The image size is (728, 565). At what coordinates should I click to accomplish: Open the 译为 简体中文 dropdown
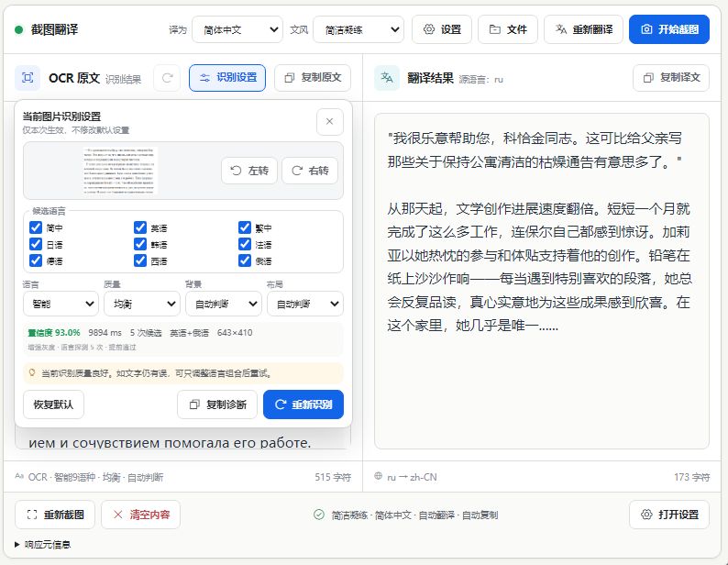click(237, 29)
